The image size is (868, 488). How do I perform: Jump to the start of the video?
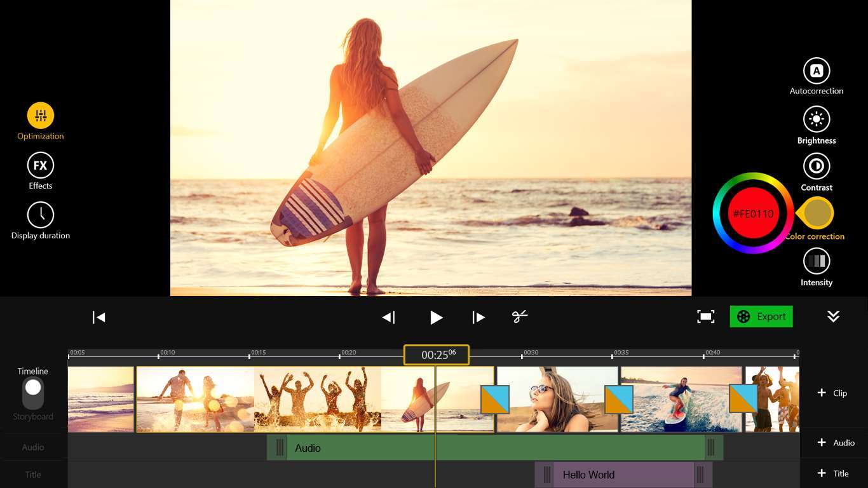pos(98,317)
